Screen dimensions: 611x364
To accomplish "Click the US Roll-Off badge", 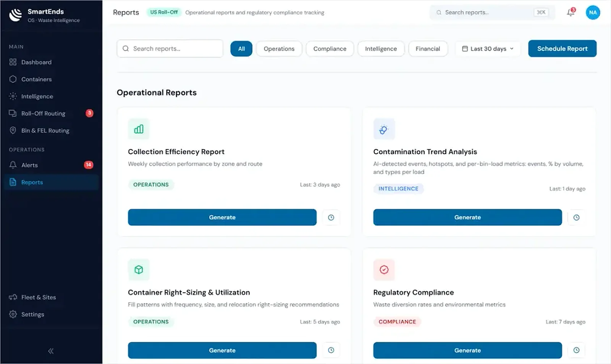I will (164, 12).
